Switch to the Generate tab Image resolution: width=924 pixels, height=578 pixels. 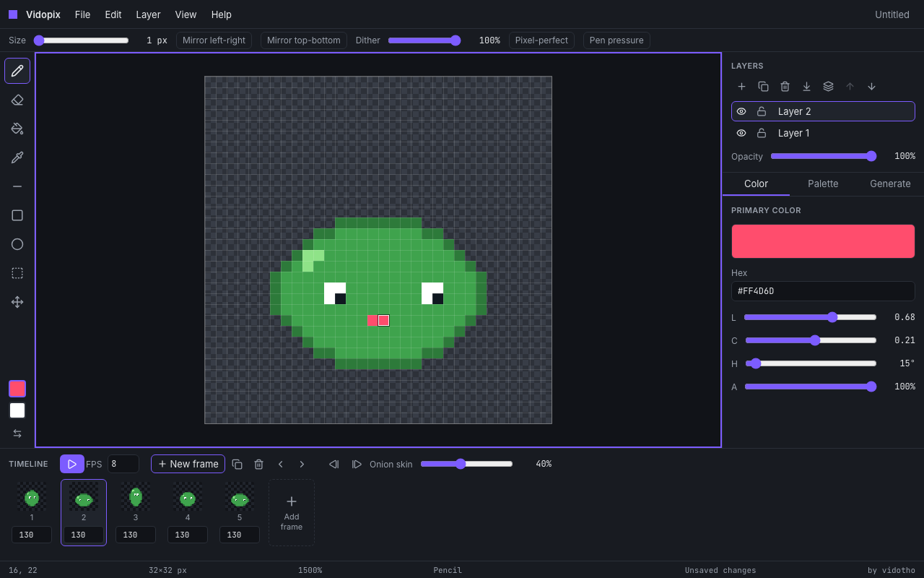[890, 184]
